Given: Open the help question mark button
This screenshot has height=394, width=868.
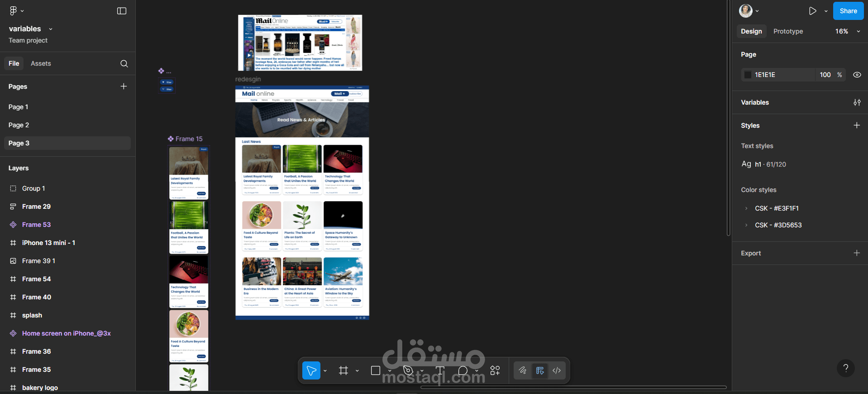Looking at the screenshot, I should (x=845, y=368).
